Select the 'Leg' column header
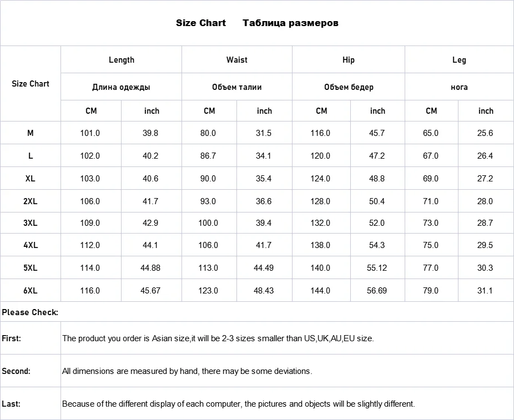Screen dimensions: 514x420 tap(459, 60)
